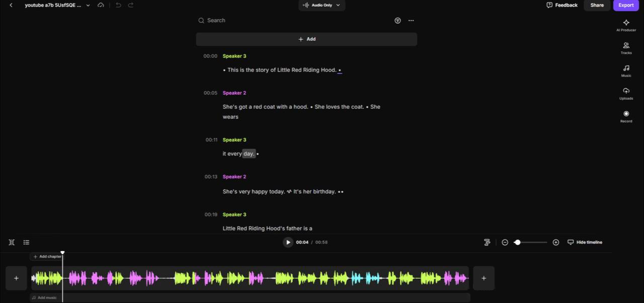Open the Tracks panel
The image size is (644, 303).
[626, 48]
